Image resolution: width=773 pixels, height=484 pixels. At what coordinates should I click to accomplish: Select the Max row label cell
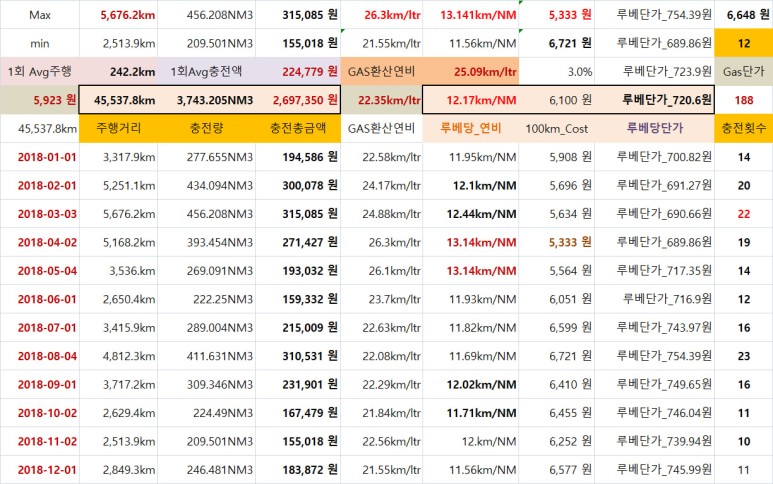point(39,15)
